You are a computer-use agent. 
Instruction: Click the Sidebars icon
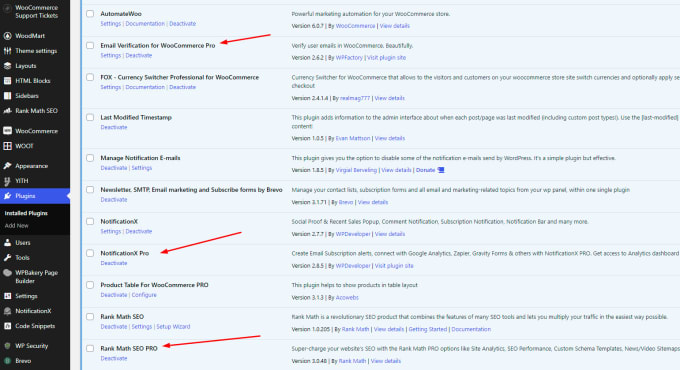(7, 96)
